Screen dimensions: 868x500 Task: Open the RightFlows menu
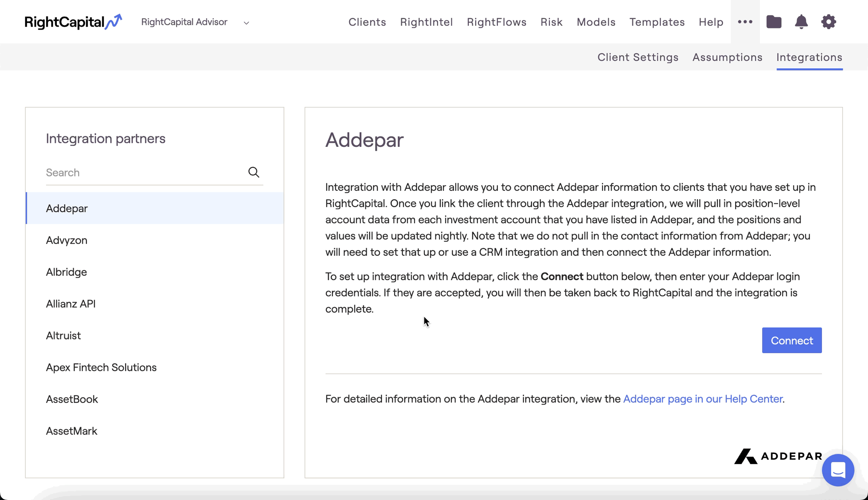coord(496,22)
